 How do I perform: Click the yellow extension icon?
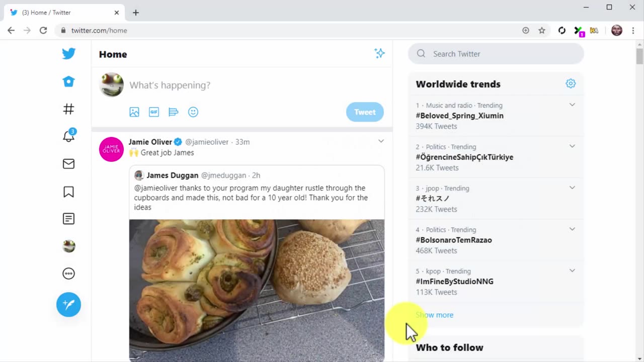[594, 30]
